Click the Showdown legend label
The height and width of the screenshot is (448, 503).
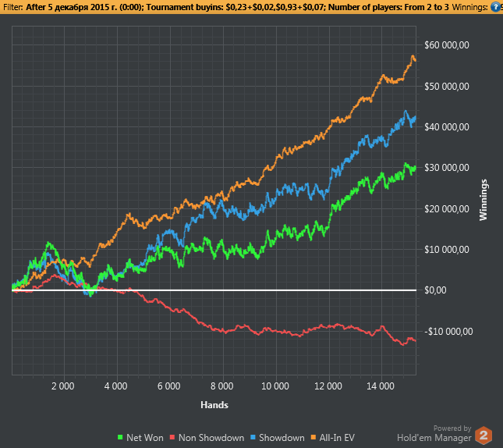pyautogui.click(x=282, y=437)
